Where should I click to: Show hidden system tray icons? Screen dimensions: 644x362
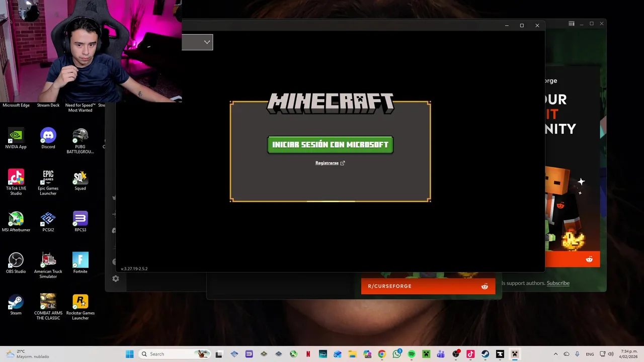pos(555,354)
